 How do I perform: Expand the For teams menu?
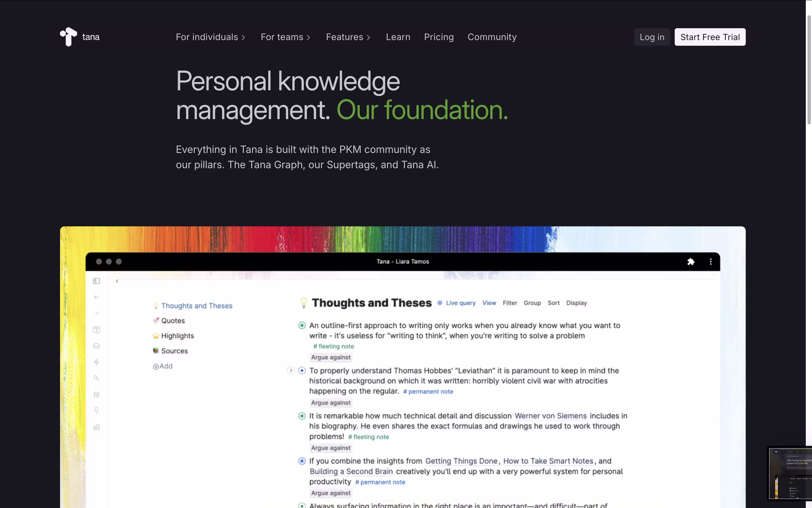(x=286, y=37)
